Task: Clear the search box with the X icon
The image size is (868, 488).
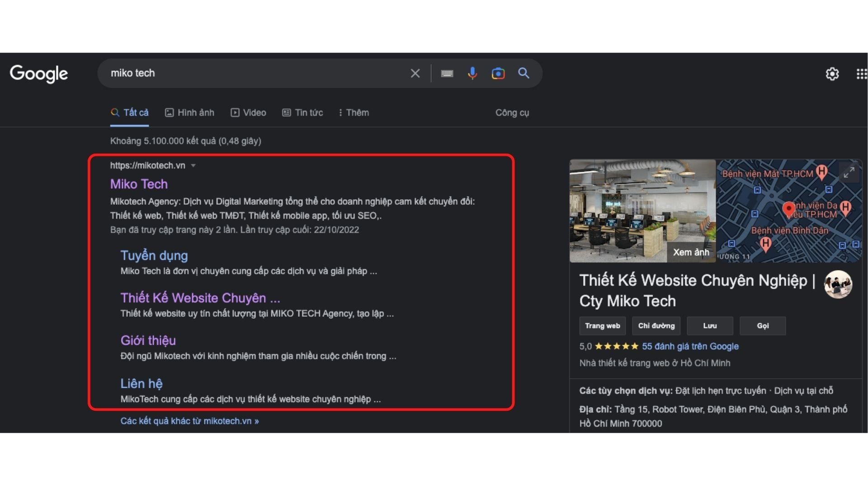Action: (415, 73)
